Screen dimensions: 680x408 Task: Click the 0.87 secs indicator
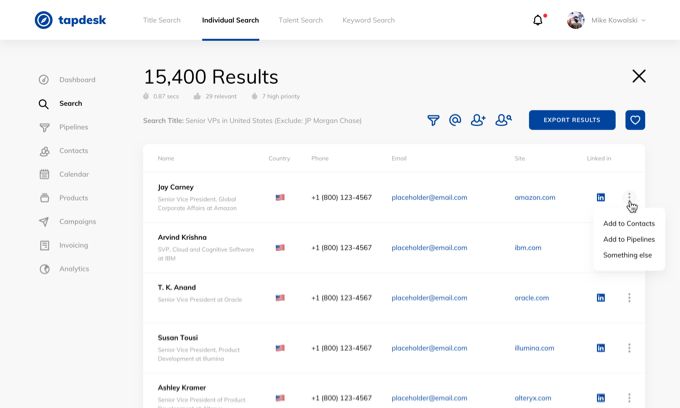(161, 96)
